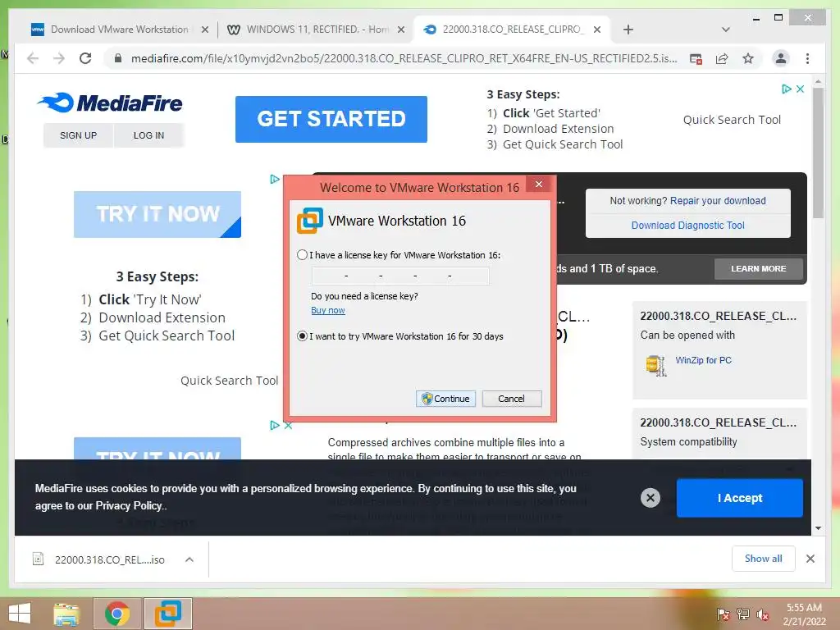Click the lower ad's AdChoices triangle icon
840x630 pixels.
tap(275, 426)
